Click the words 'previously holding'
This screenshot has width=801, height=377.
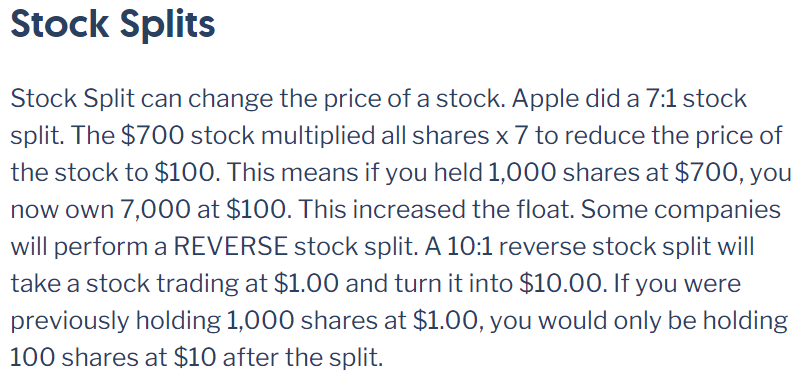pyautogui.click(x=114, y=321)
